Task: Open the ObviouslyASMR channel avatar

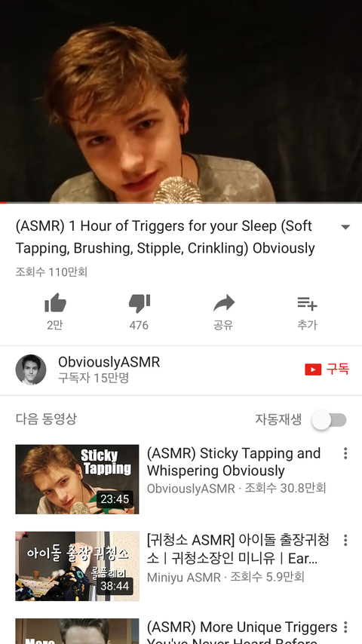Action: [31, 370]
